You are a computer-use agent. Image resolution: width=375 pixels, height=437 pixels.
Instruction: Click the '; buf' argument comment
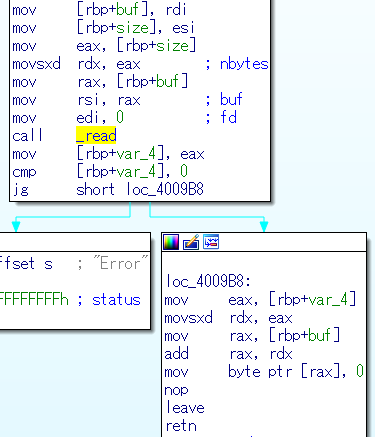[x=224, y=100]
